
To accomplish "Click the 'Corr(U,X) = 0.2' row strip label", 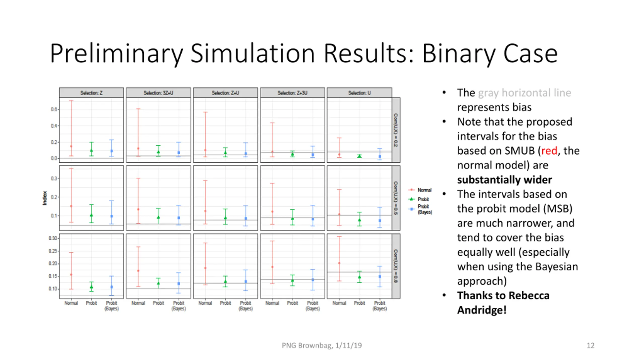I will 396,130.
